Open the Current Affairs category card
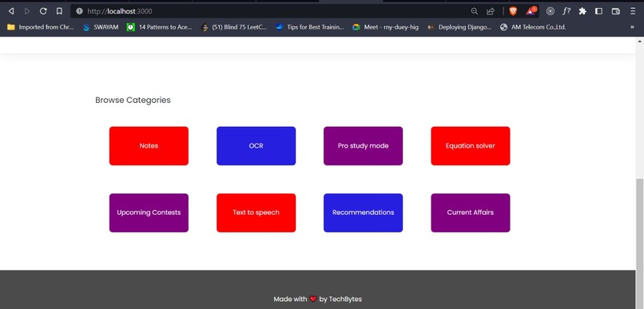 tap(471, 212)
